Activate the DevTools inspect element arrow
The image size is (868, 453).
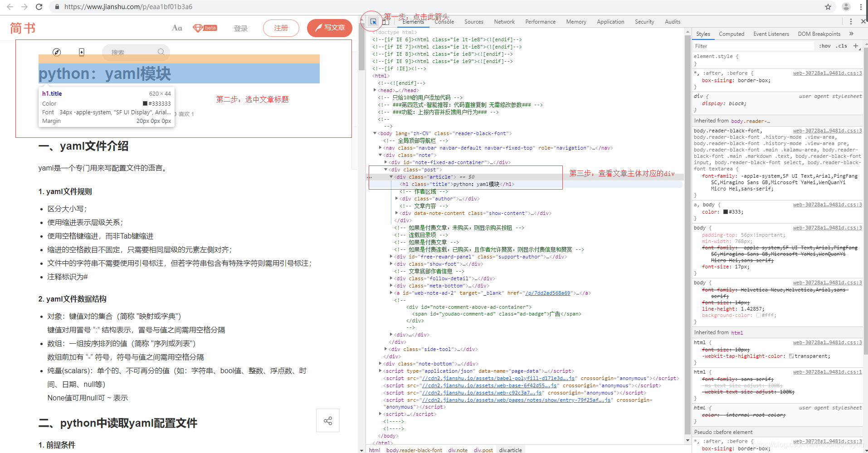pyautogui.click(x=373, y=21)
